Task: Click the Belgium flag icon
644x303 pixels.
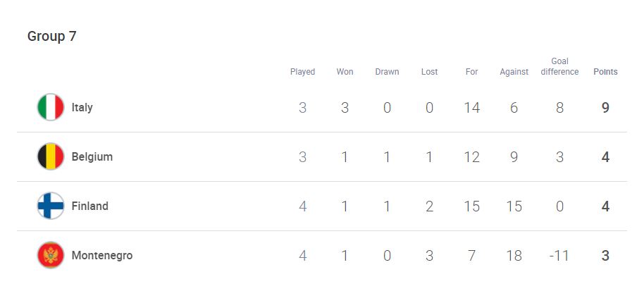Action: tap(51, 156)
